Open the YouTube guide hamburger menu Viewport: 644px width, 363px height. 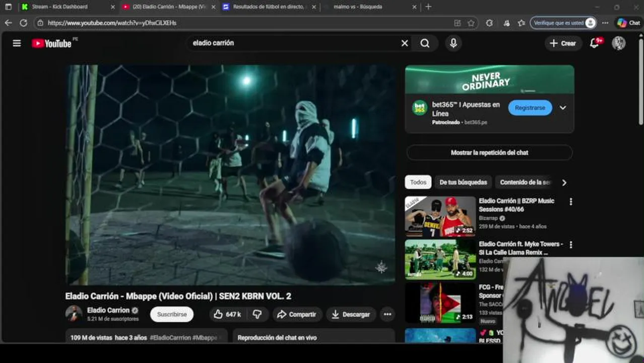click(17, 43)
